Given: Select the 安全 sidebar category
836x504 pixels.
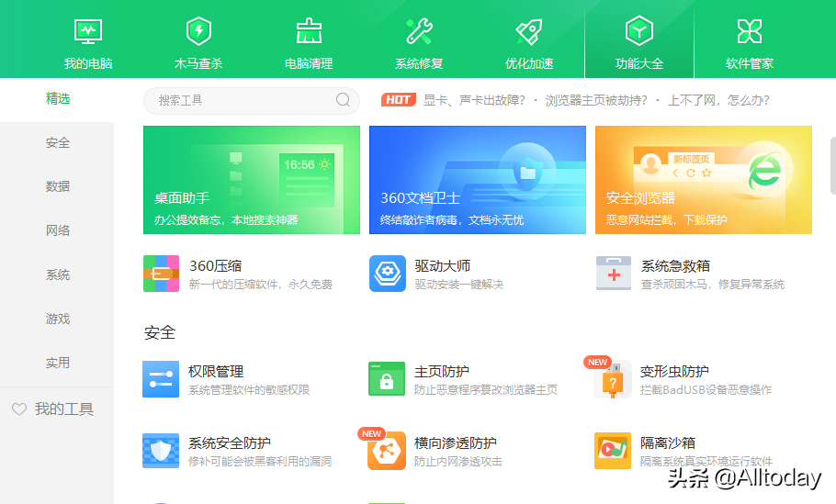Looking at the screenshot, I should [x=58, y=143].
